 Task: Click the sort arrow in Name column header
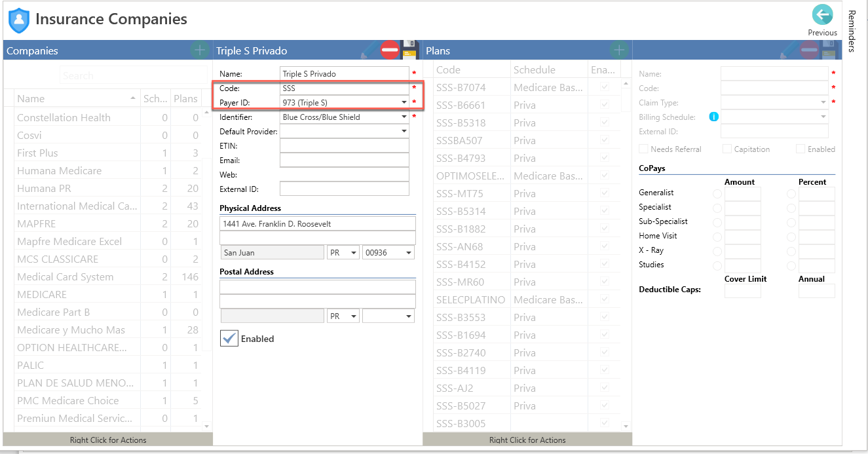pos(134,99)
